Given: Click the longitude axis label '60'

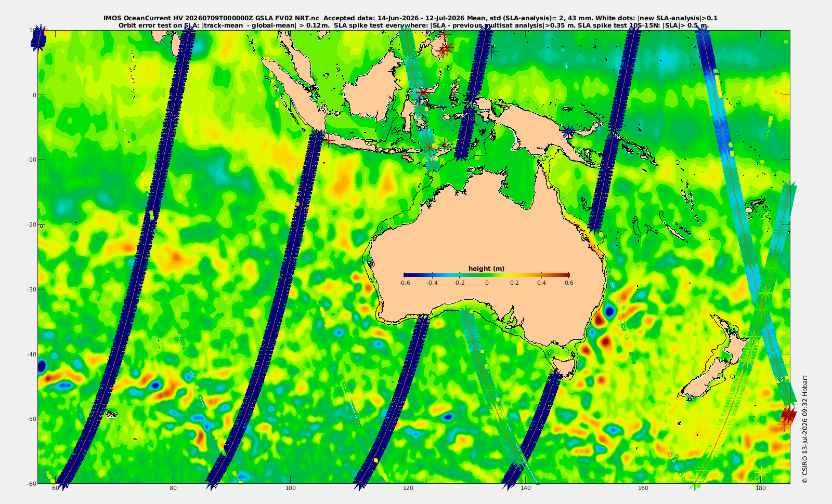Looking at the screenshot, I should click(x=55, y=488).
